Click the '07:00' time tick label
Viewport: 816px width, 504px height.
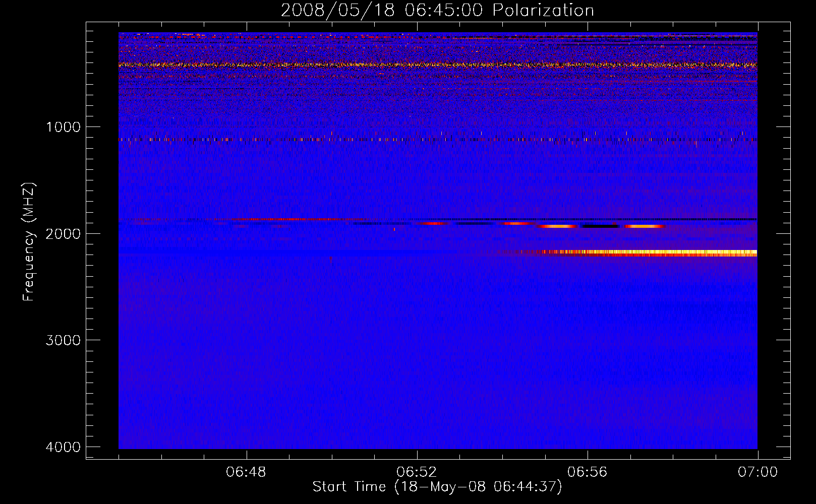(757, 472)
